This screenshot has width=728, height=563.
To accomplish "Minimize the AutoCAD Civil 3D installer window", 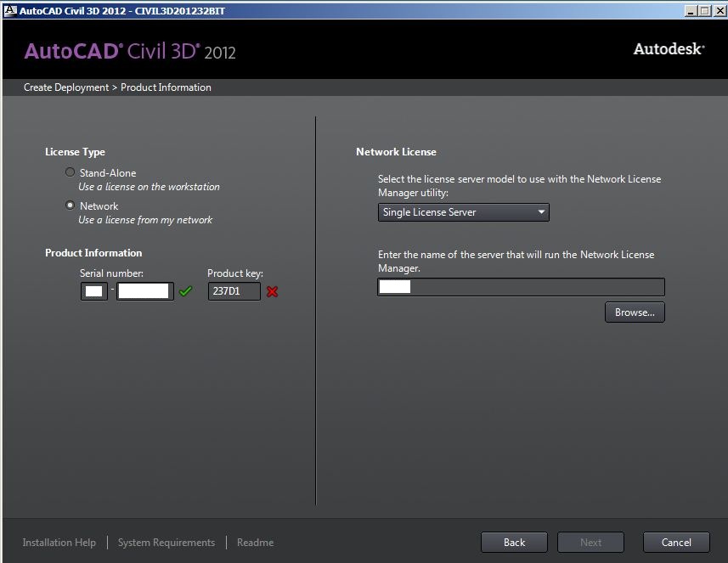I will (x=691, y=11).
